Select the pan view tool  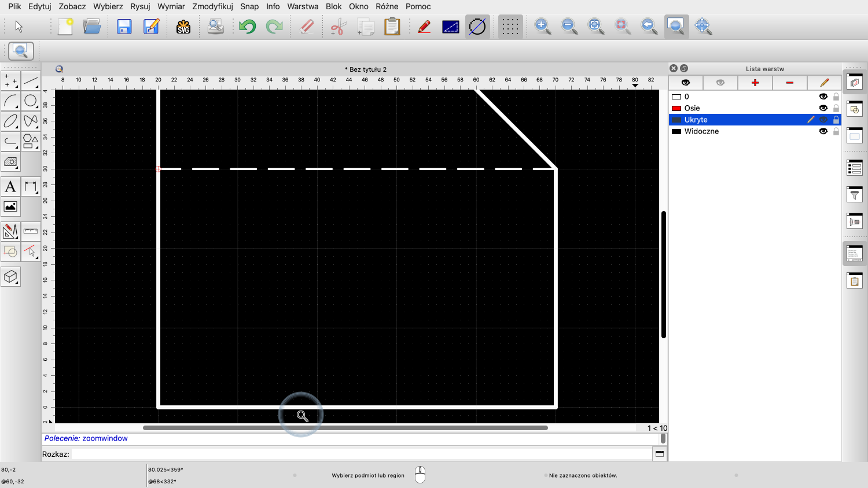[x=703, y=26]
